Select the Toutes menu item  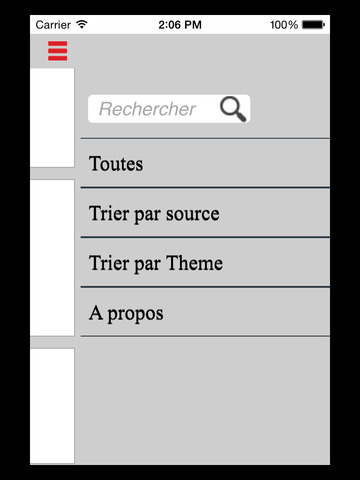(205, 163)
